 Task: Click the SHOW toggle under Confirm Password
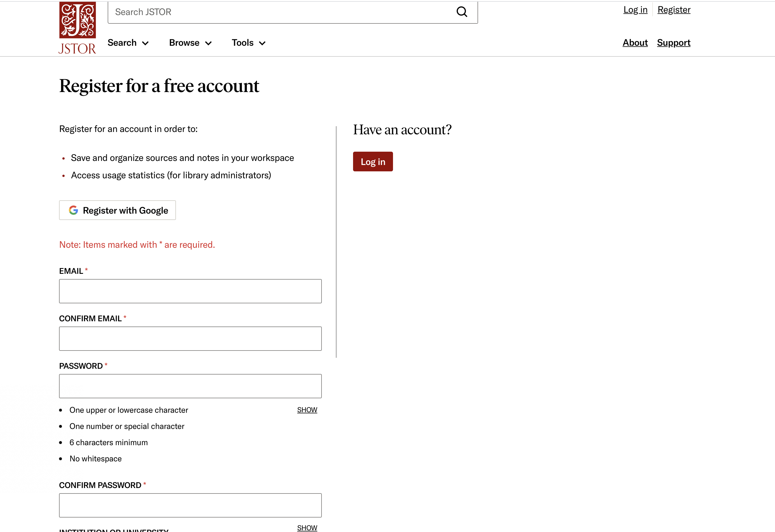pyautogui.click(x=307, y=528)
